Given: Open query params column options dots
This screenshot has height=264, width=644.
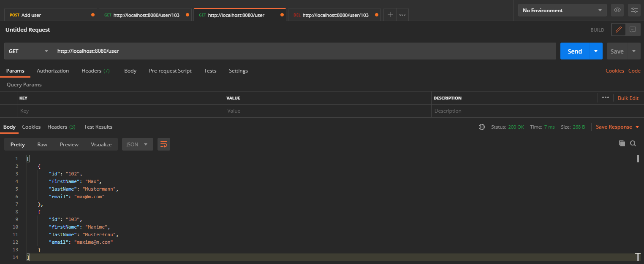Looking at the screenshot, I should tap(606, 98).
